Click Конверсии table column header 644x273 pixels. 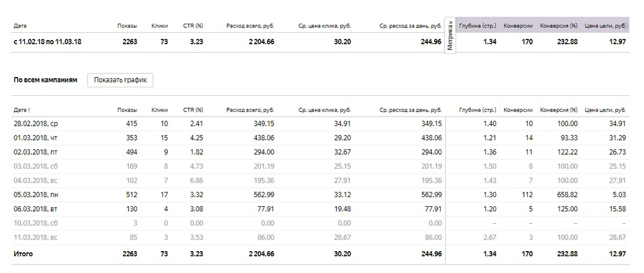click(x=518, y=110)
